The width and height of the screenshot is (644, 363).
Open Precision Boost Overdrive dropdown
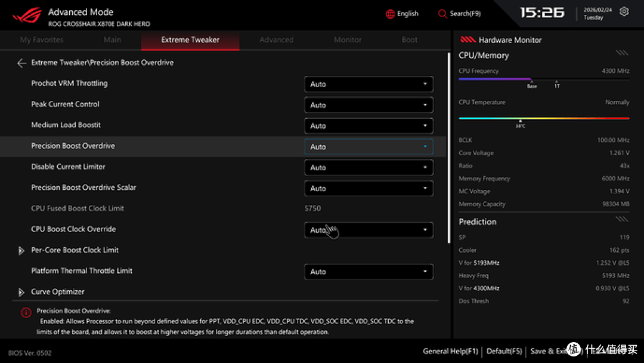tap(369, 146)
